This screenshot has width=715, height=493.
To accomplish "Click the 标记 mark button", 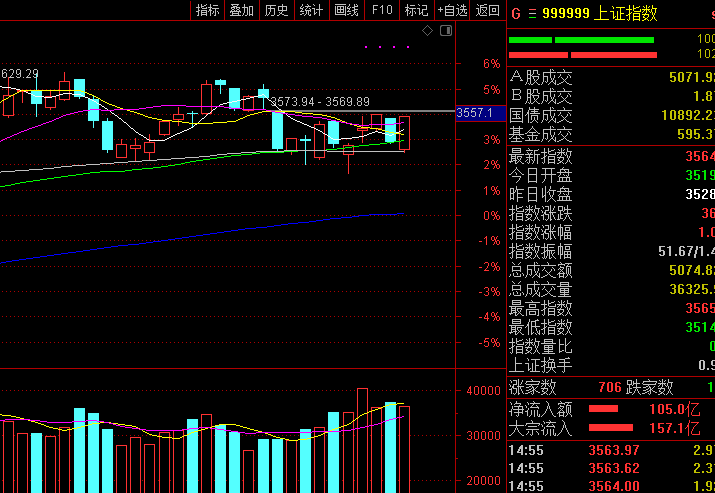I will point(416,10).
